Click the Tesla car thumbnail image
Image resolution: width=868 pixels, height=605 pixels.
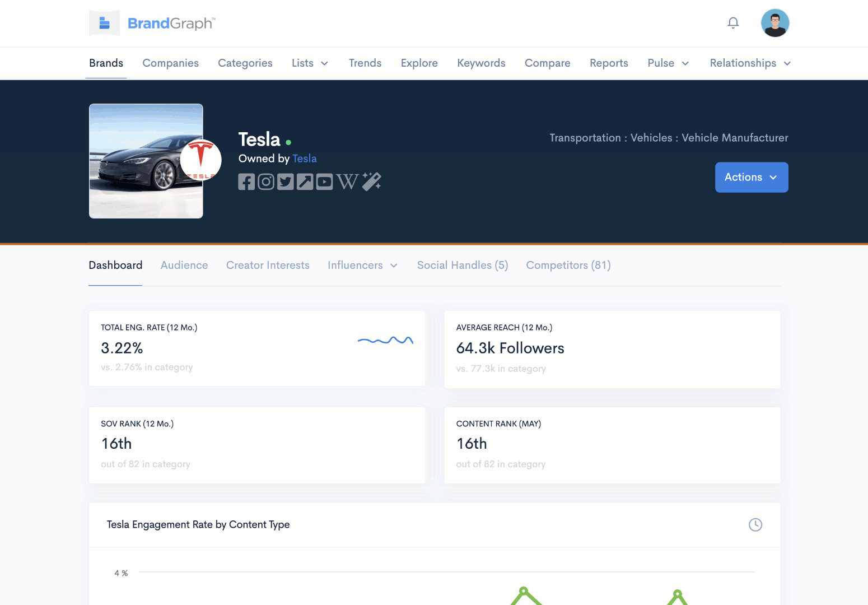pyautogui.click(x=146, y=161)
